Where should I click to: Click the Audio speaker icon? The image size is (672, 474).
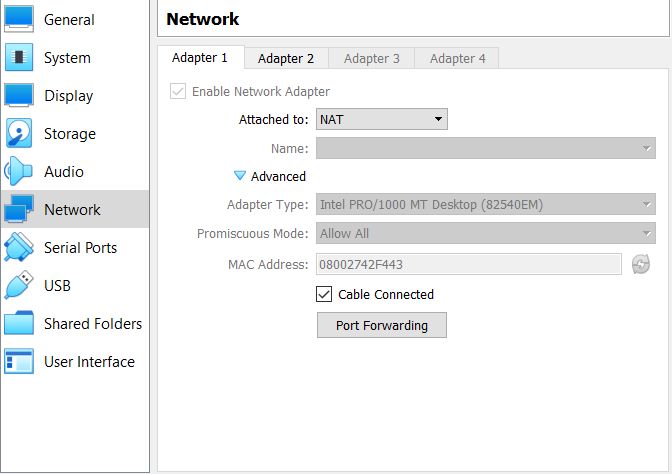click(18, 171)
